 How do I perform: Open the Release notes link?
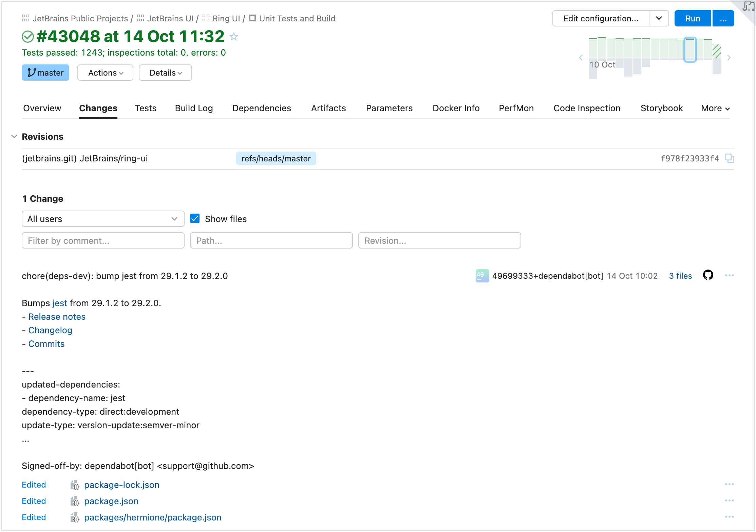pyautogui.click(x=57, y=317)
